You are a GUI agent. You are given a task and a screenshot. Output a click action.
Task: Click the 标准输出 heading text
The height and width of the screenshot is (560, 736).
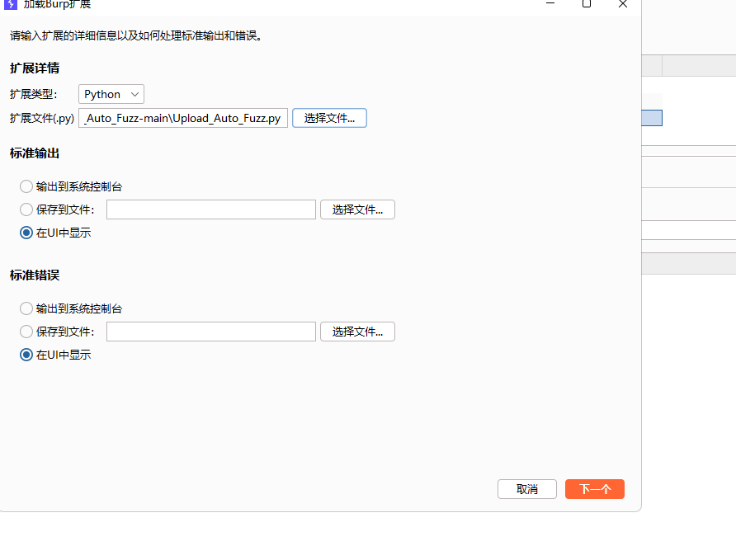[x=35, y=153]
